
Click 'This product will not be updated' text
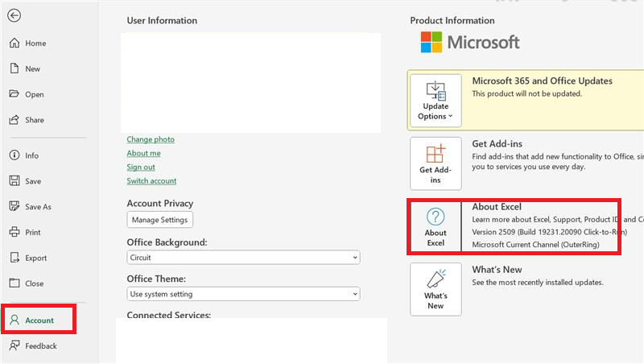click(527, 93)
